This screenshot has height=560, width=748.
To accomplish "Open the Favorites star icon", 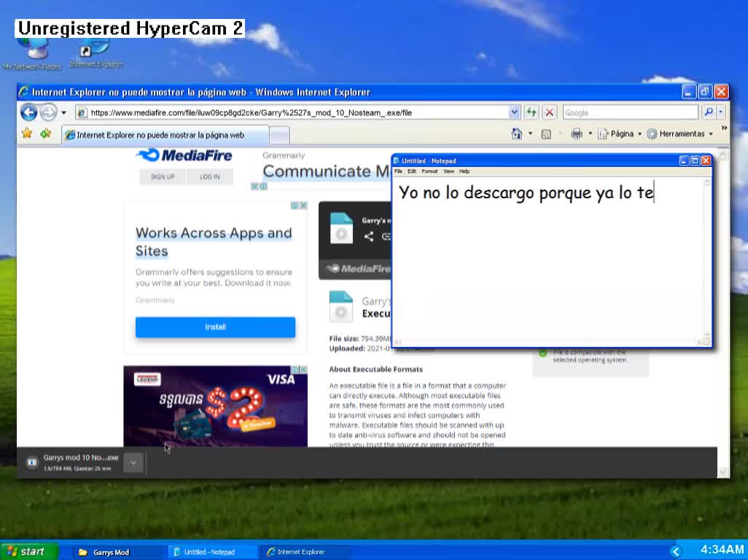I will (x=27, y=133).
